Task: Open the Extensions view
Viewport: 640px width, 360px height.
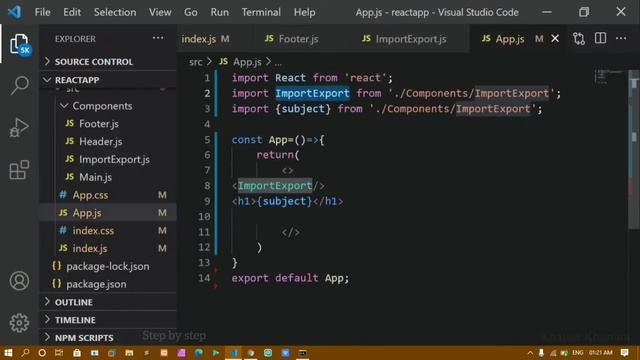Action: (x=19, y=170)
